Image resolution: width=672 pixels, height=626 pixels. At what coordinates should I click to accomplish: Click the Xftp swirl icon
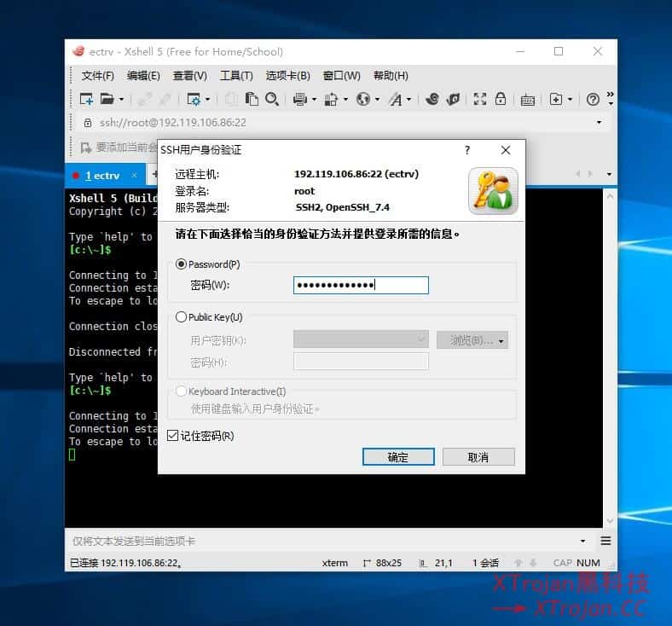[x=432, y=100]
